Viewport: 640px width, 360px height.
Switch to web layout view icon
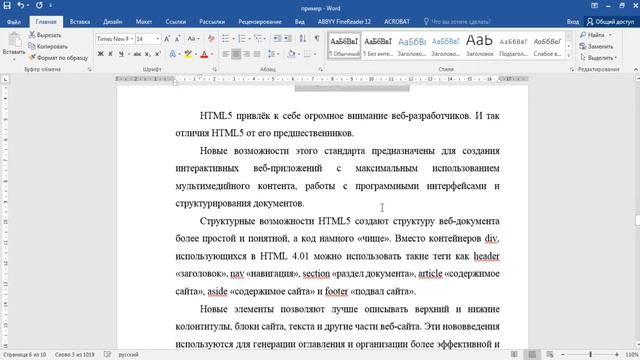click(550, 355)
